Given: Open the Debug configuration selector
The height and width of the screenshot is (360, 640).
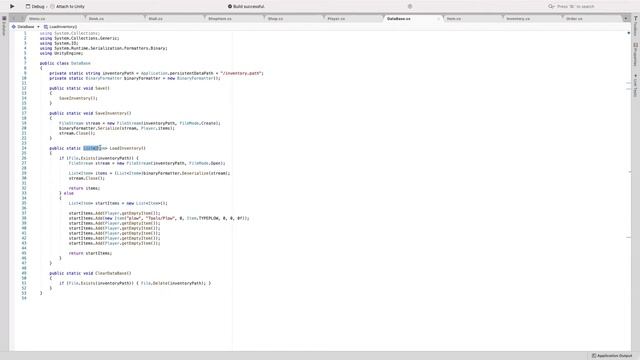Looking at the screenshot, I should (x=35, y=7).
